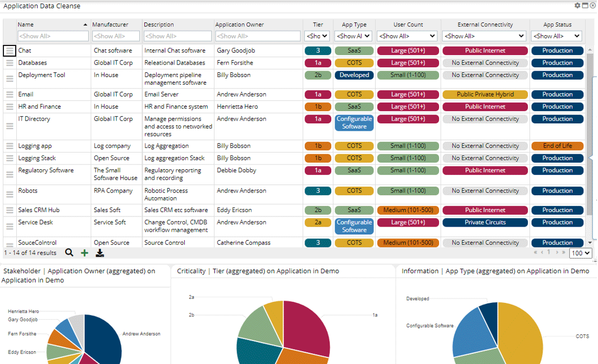The width and height of the screenshot is (598, 364).
Task: Click the 'Sales CRM etc software' description cell
Action: (x=176, y=210)
